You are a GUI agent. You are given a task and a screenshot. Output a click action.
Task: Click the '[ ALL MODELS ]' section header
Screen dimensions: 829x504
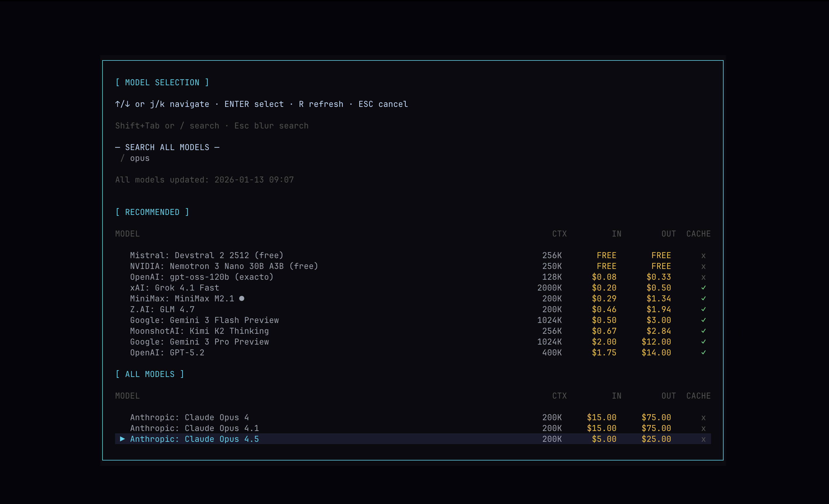pos(150,374)
